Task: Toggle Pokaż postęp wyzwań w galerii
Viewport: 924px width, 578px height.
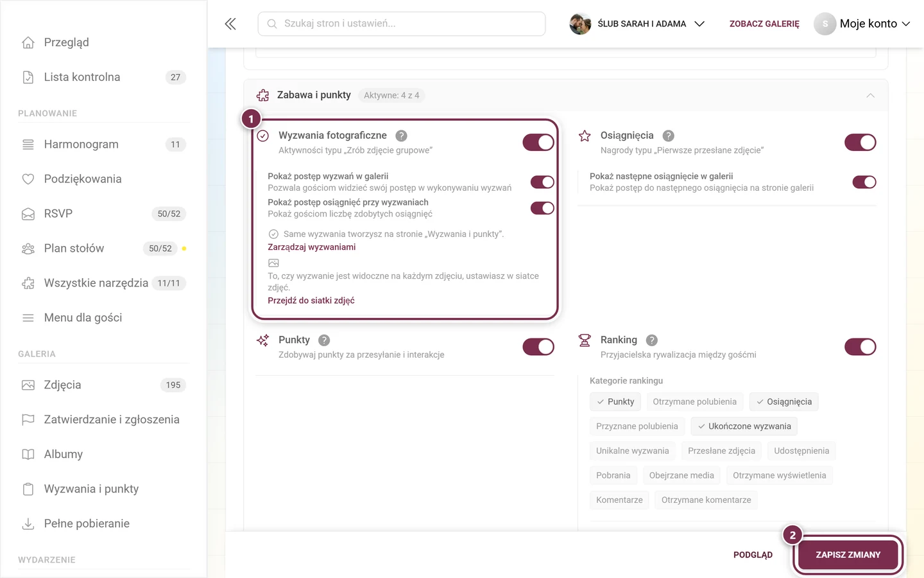Action: click(x=542, y=182)
